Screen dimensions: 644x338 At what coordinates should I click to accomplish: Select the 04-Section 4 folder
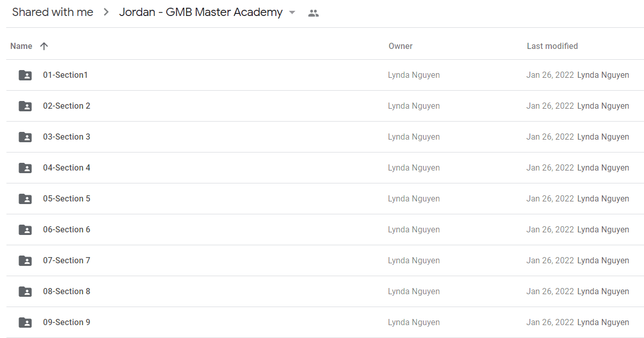(325, 168)
